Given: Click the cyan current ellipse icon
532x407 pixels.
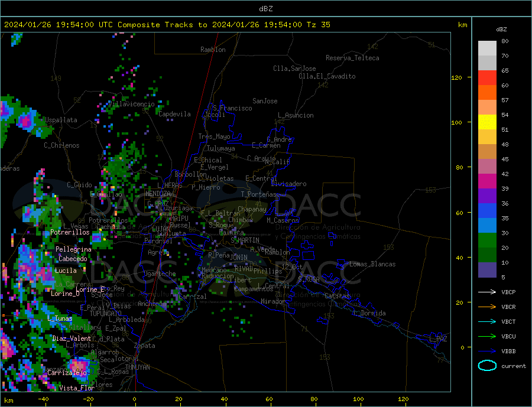Looking at the screenshot, I should click(487, 366).
